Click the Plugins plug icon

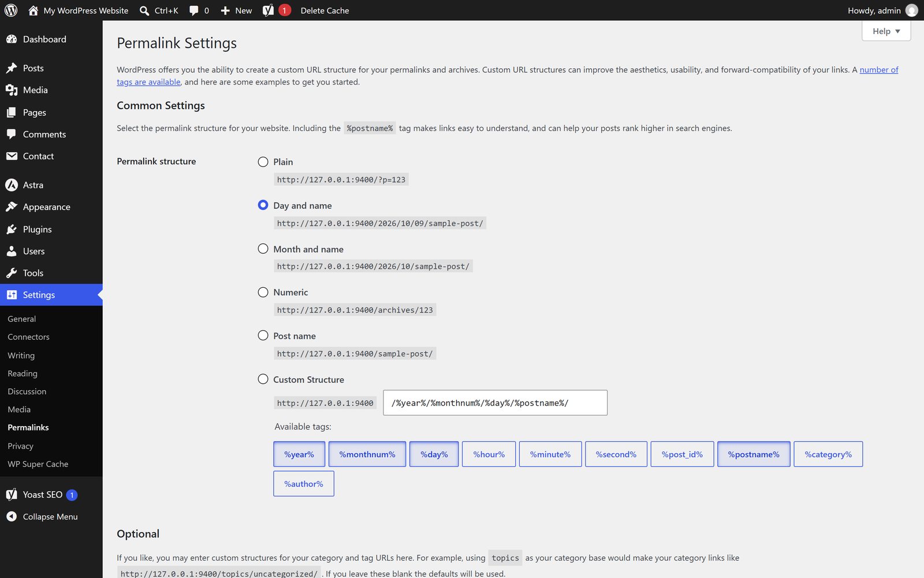tap(12, 229)
